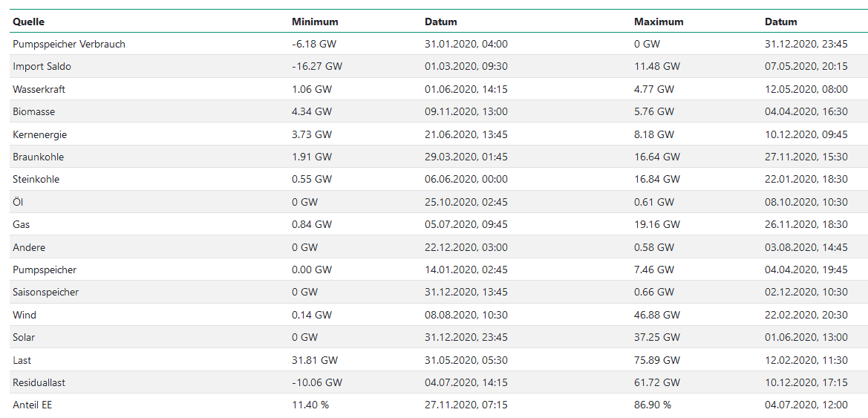868x418 pixels.
Task: Click the Minimum column header
Action: 315,22
